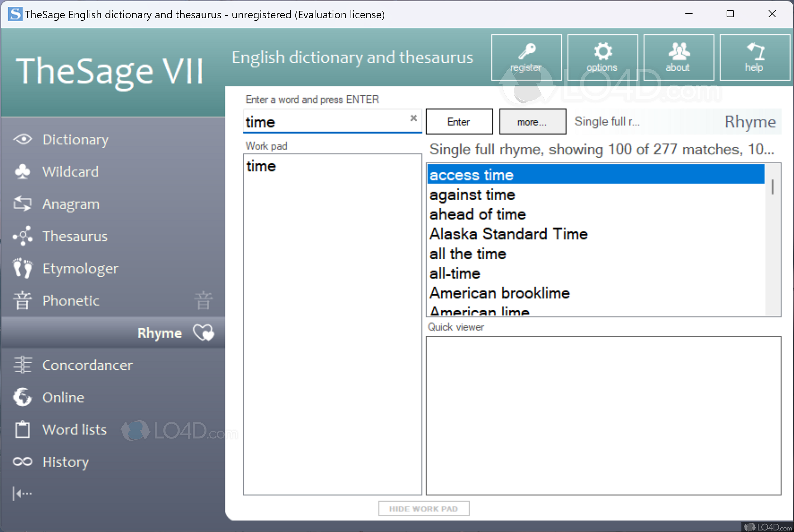Select 'all-time' in results
Screen dimensions: 794x532
click(x=595, y=273)
